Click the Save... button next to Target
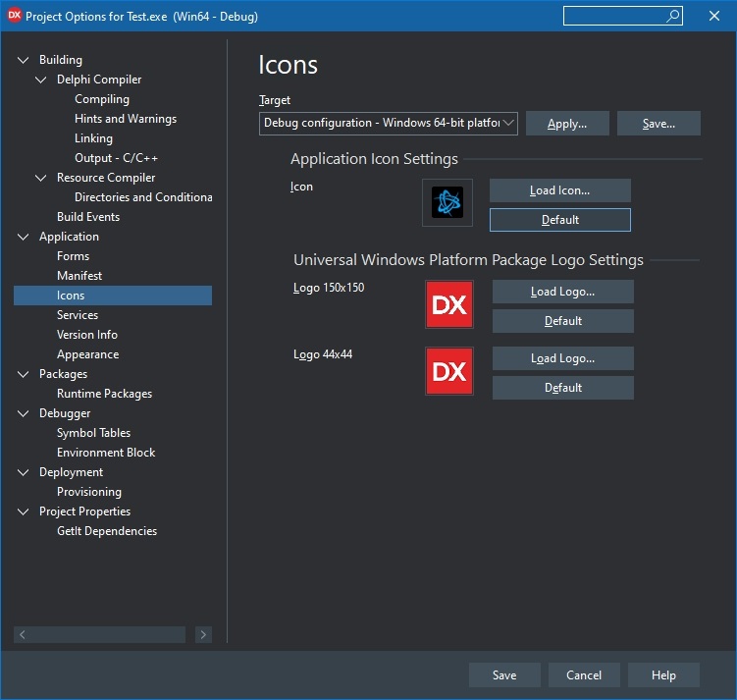737x700 pixels. point(658,124)
